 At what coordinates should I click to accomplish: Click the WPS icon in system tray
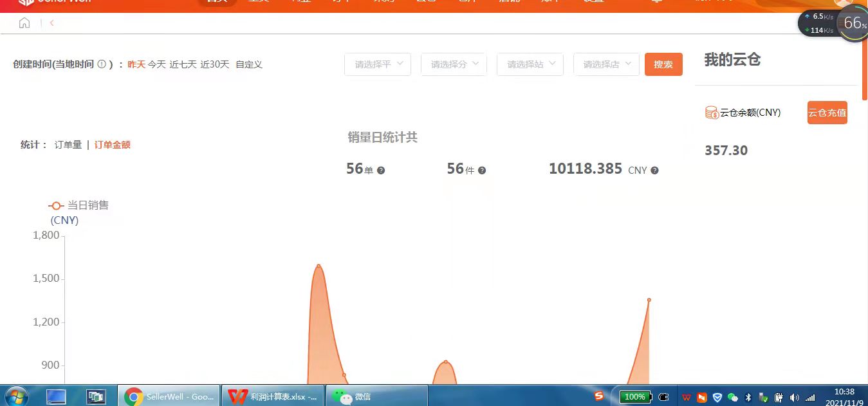coord(687,398)
